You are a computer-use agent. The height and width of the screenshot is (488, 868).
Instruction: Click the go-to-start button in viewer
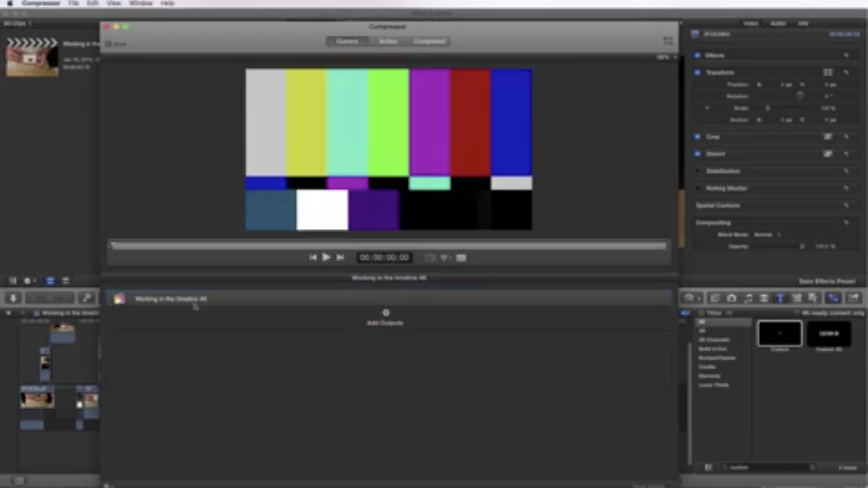click(x=312, y=258)
